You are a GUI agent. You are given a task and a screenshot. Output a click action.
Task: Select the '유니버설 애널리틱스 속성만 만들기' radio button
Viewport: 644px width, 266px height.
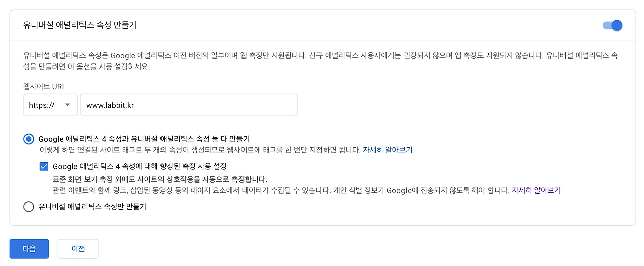(29, 206)
